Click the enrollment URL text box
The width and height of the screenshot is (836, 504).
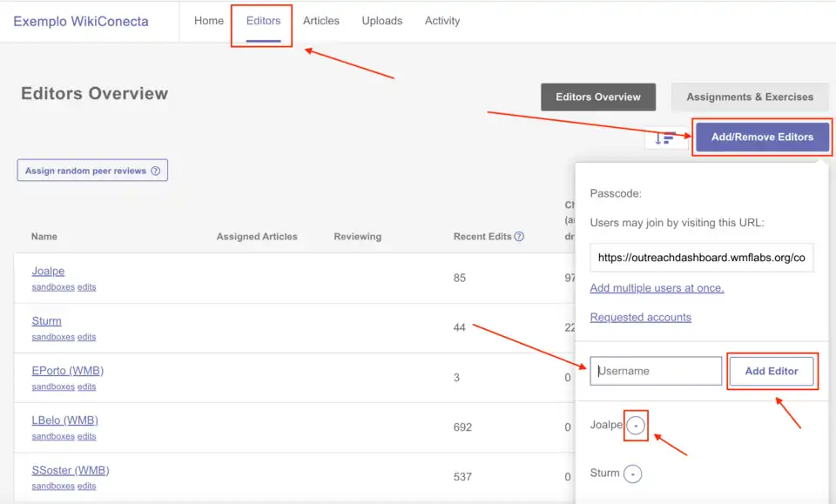(701, 258)
